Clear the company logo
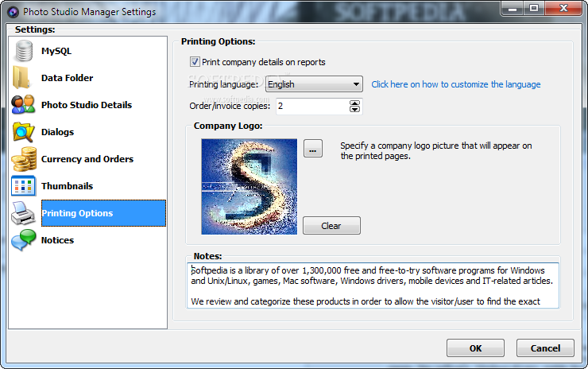 point(331,226)
